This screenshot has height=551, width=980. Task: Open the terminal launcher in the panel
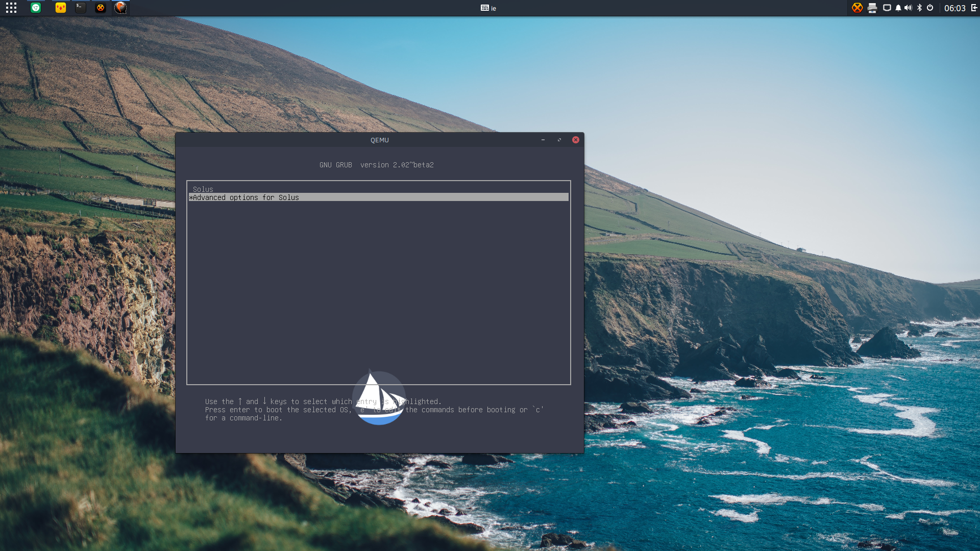pyautogui.click(x=81, y=8)
